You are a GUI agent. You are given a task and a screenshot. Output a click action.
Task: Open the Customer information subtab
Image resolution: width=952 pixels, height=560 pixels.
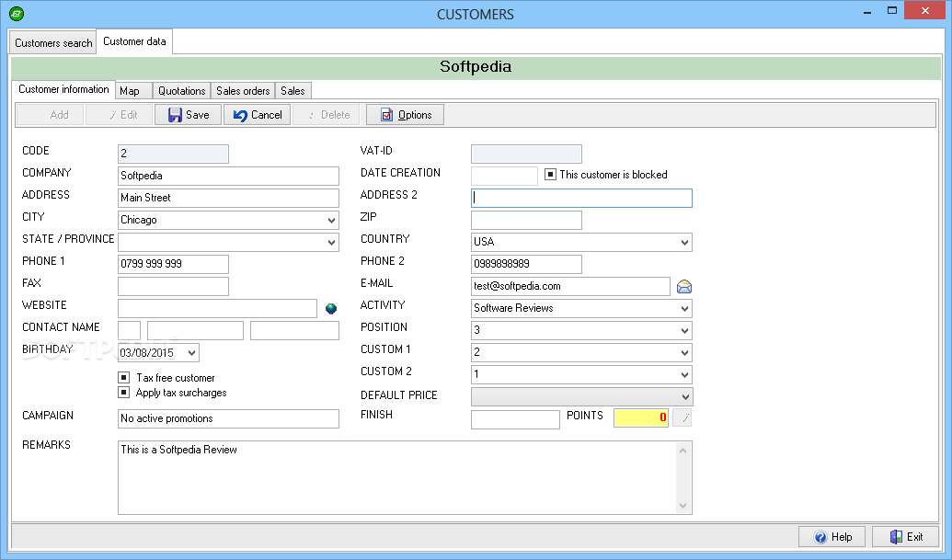tap(63, 89)
